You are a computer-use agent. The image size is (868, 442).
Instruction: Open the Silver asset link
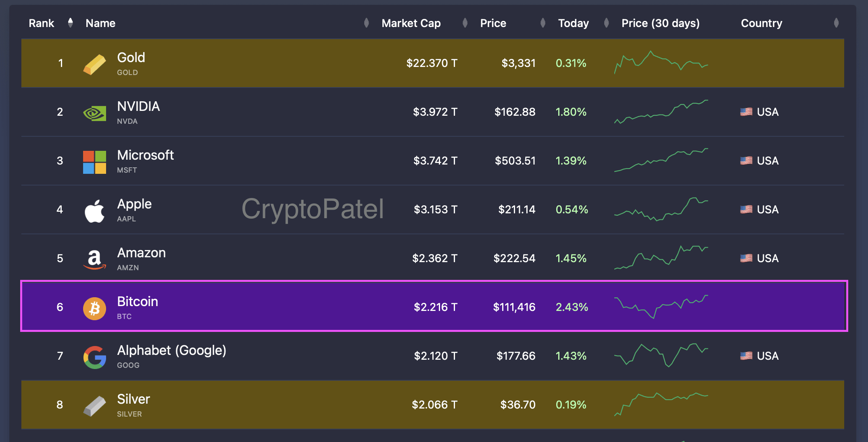134,399
